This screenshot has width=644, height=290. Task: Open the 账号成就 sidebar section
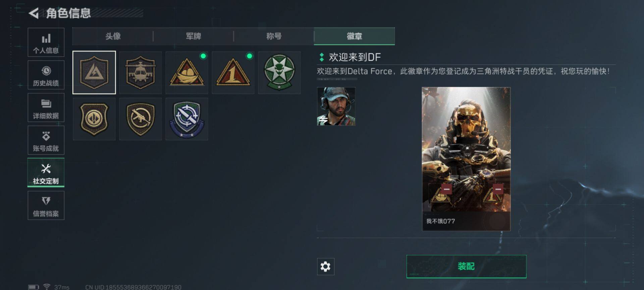[x=46, y=140]
